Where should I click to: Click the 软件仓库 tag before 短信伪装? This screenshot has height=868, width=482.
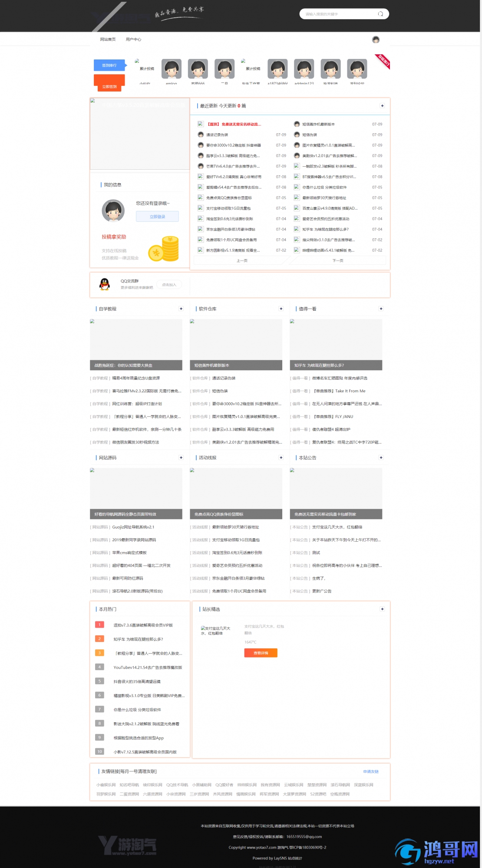(200, 391)
